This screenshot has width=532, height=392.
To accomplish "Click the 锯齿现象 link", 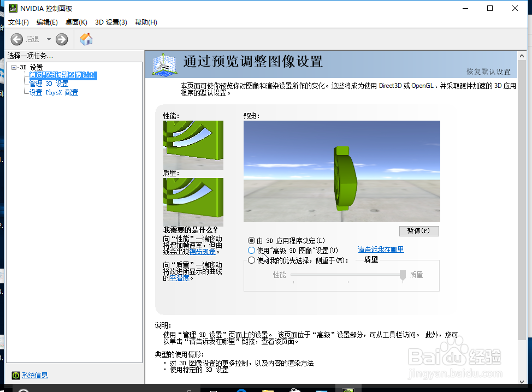I will [x=202, y=252].
